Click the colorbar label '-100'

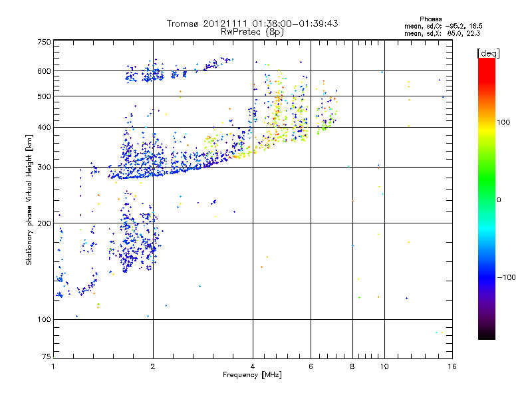click(506, 277)
